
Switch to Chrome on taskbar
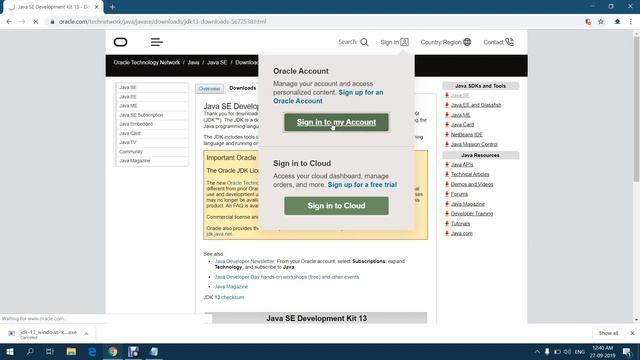coord(113,351)
